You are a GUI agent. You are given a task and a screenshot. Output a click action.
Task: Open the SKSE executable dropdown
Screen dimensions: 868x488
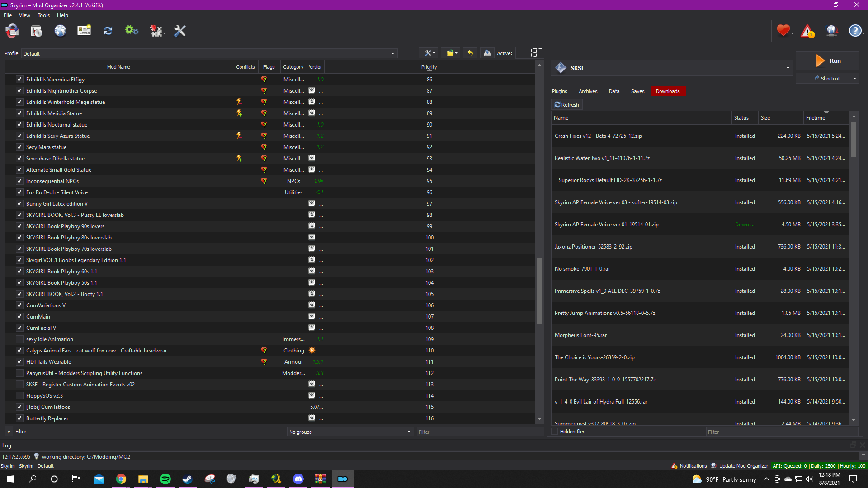(x=672, y=68)
